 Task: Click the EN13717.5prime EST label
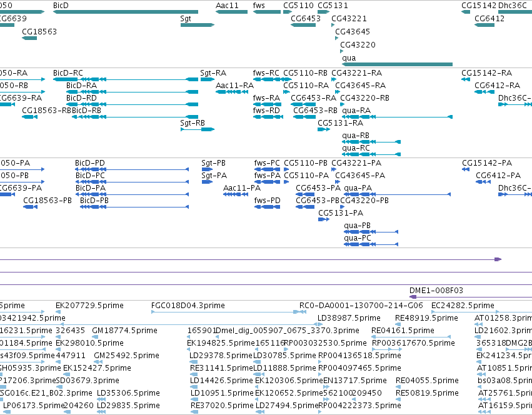355,381
